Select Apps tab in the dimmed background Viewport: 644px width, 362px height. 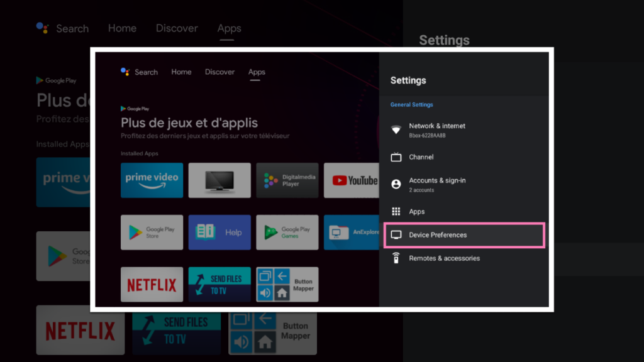click(x=229, y=28)
